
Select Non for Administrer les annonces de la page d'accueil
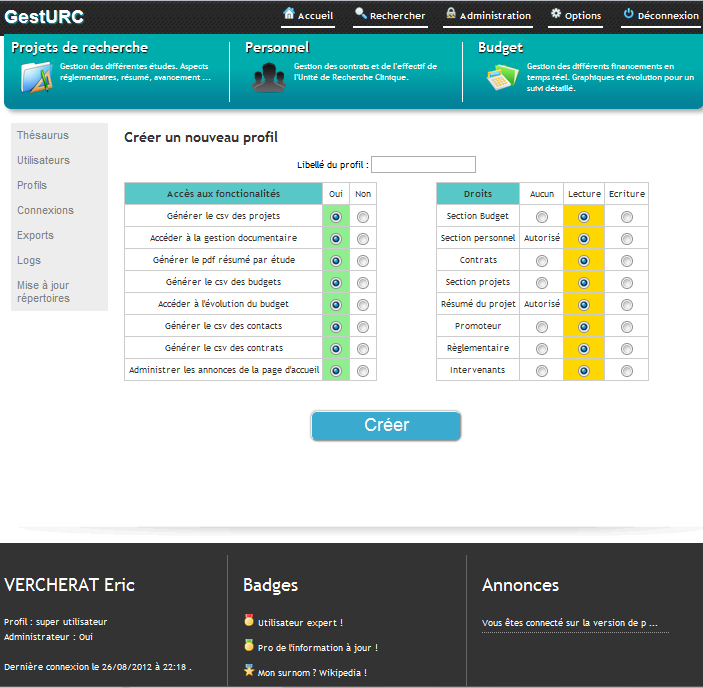[x=363, y=371]
